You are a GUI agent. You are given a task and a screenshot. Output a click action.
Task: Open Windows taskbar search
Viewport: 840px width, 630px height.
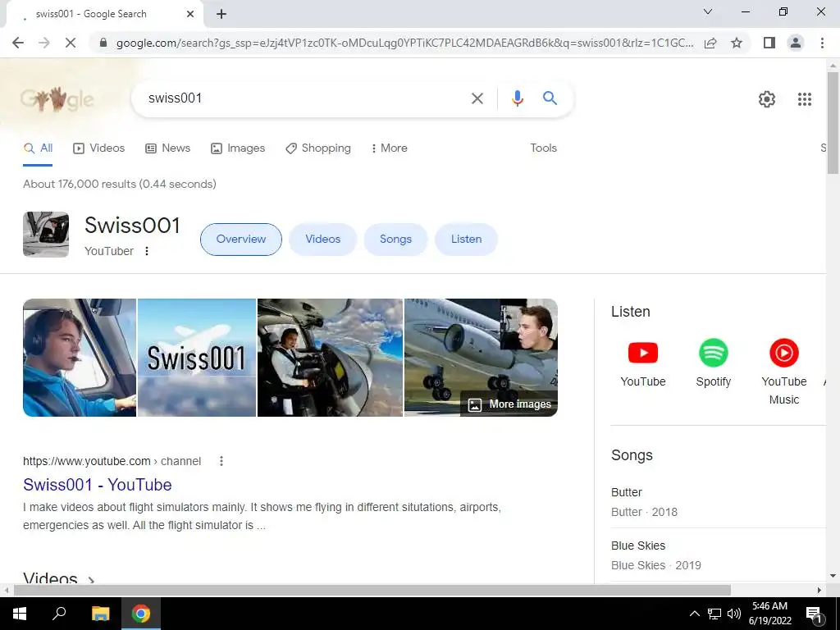point(59,614)
